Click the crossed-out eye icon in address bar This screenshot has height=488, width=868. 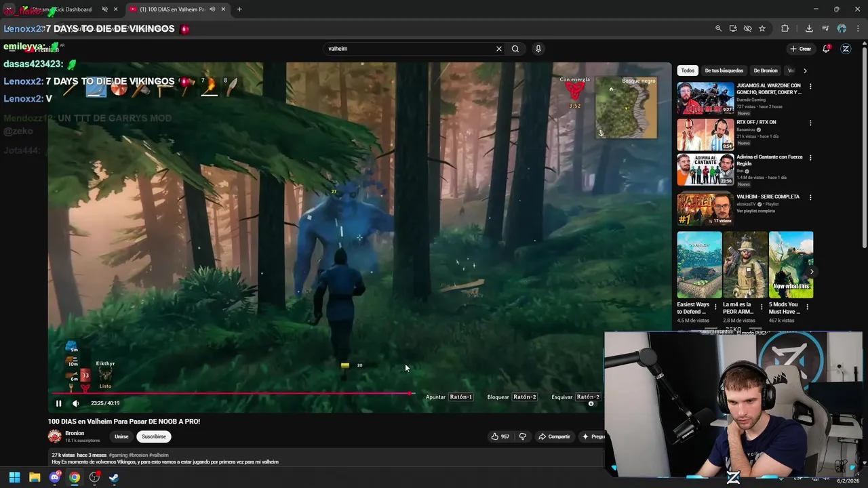tap(747, 28)
